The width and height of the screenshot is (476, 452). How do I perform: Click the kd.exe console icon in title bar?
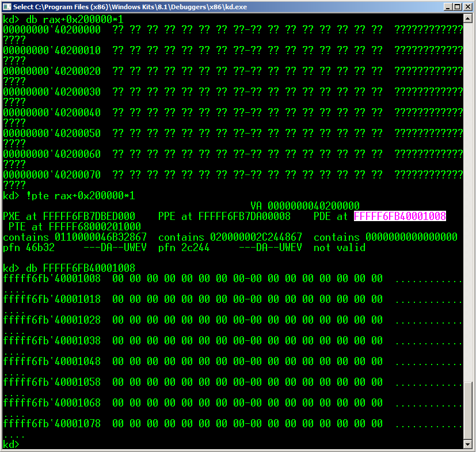click(x=7, y=7)
